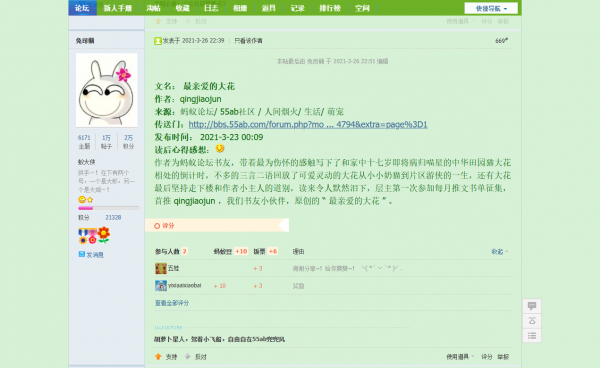Open the 相册 menu item
The width and height of the screenshot is (600, 368).
click(240, 8)
